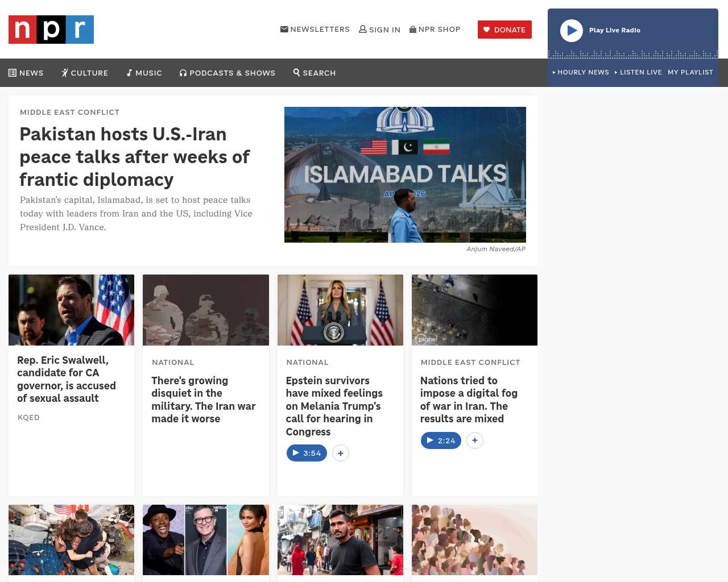Go to the Music section
Viewport: 728px width, 582px height.
[144, 73]
